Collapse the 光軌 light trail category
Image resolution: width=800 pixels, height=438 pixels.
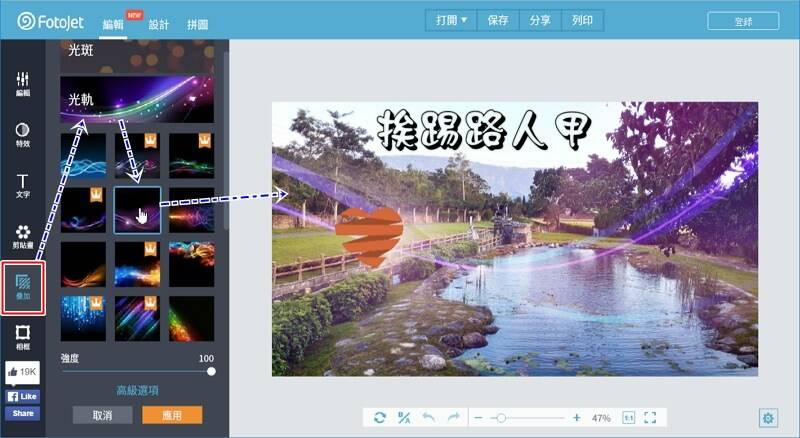[137, 100]
